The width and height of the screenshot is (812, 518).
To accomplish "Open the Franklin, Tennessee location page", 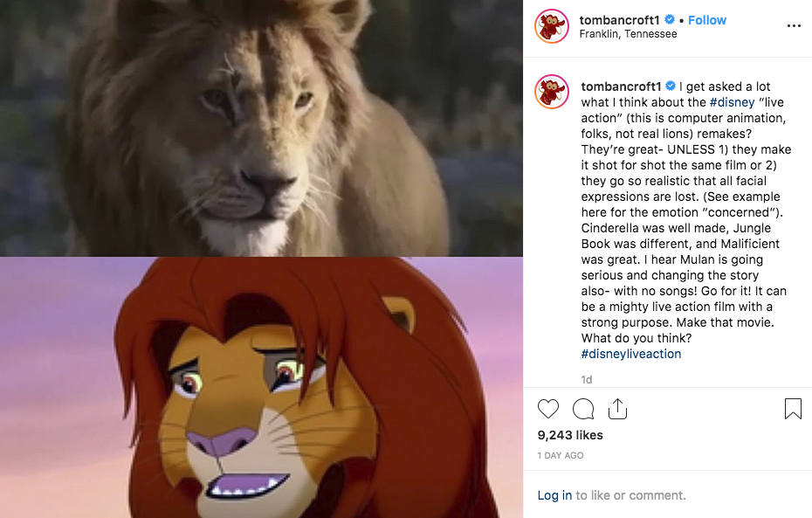I will tap(629, 35).
